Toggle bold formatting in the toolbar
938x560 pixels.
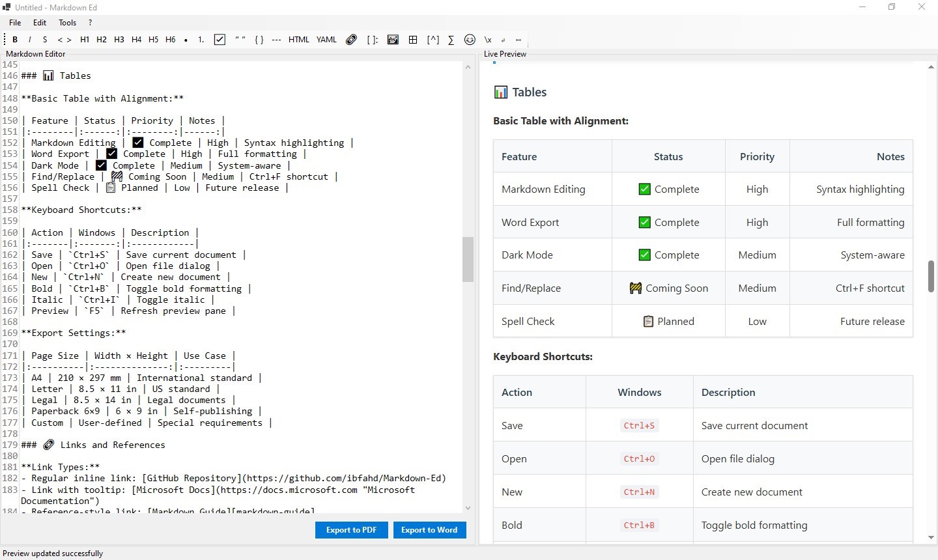click(15, 40)
